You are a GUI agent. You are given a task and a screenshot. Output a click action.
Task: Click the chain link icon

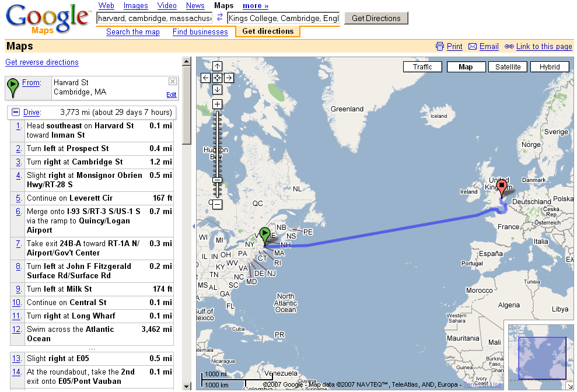point(509,47)
